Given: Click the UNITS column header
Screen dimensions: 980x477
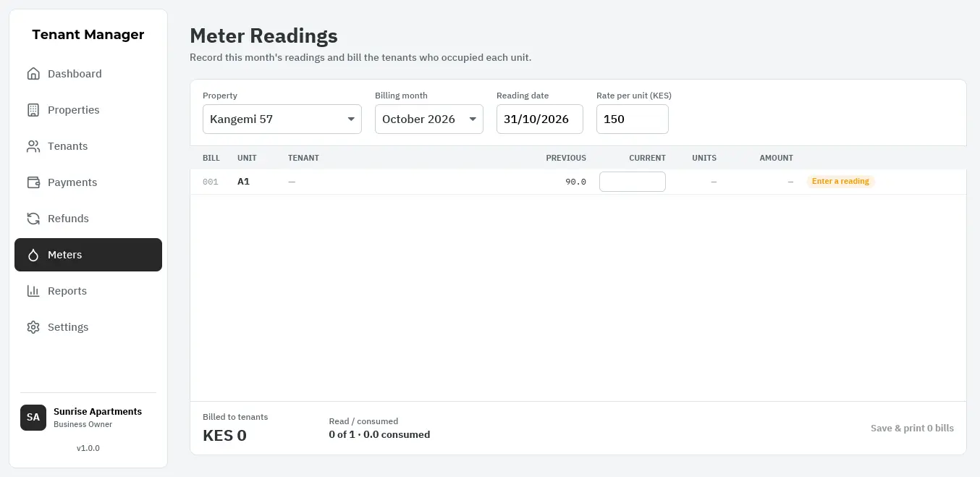Looking at the screenshot, I should coord(704,158).
